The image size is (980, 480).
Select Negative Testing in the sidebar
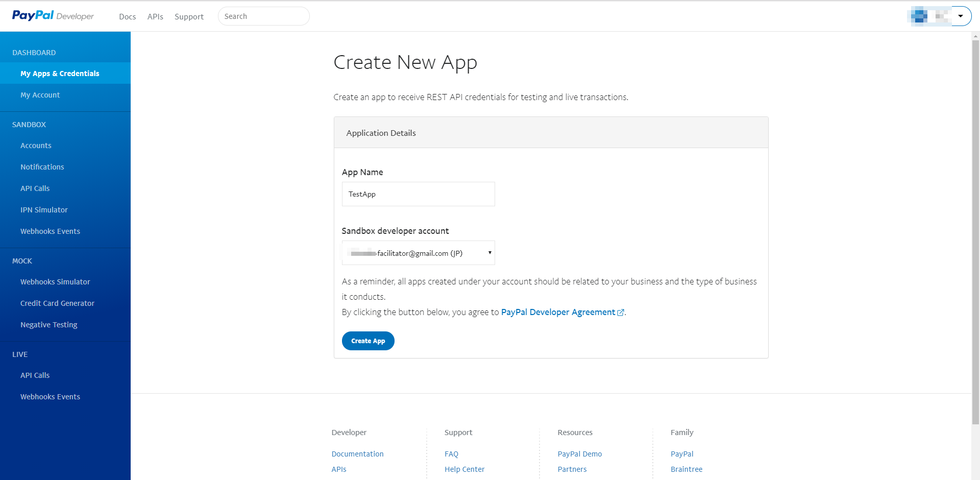coord(48,325)
